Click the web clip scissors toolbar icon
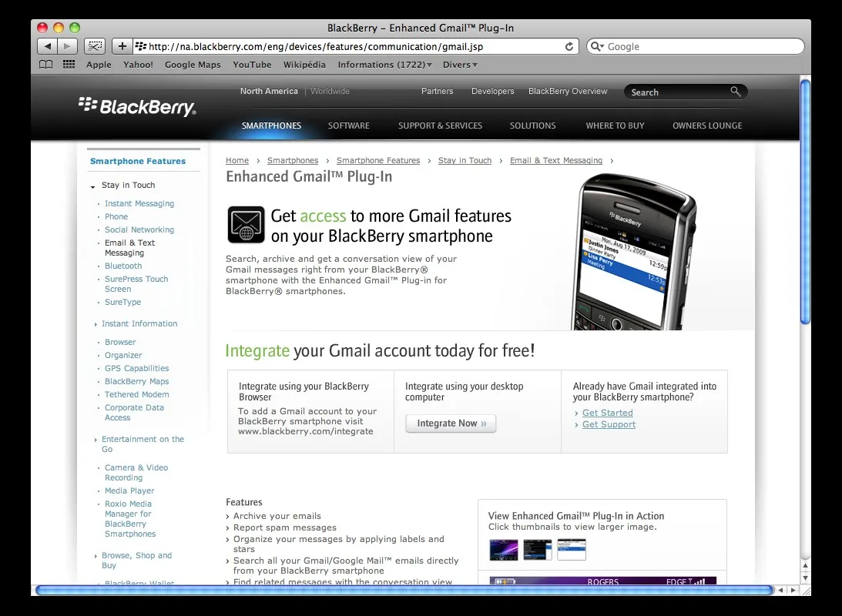Screen dimensions: 842x616 95,46
